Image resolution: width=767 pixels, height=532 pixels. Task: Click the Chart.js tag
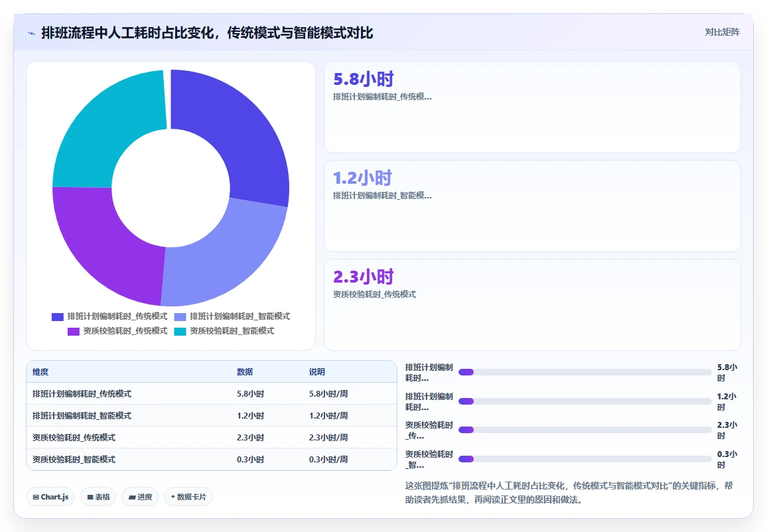(x=50, y=497)
